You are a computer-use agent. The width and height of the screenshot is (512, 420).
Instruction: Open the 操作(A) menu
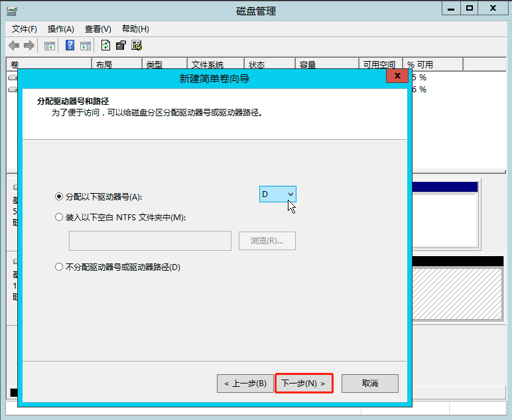[x=61, y=29]
